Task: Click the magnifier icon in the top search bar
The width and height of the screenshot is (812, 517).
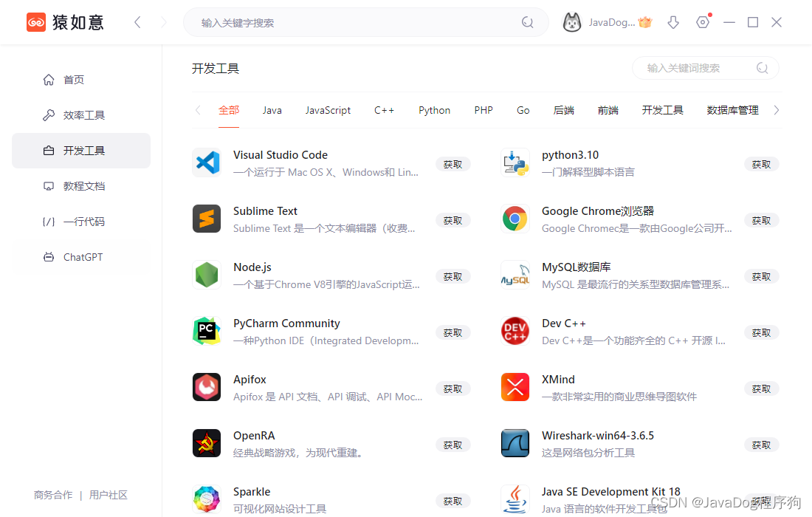Action: tap(527, 22)
